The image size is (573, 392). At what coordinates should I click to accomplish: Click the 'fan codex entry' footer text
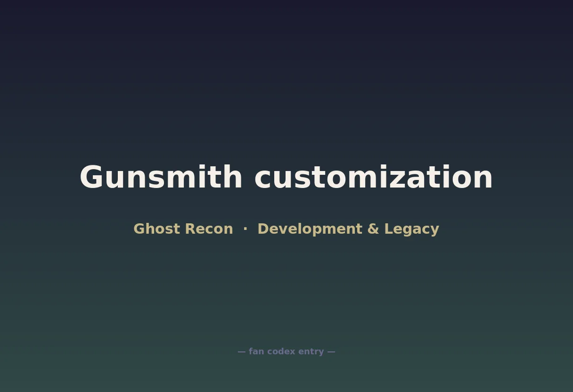pos(286,351)
